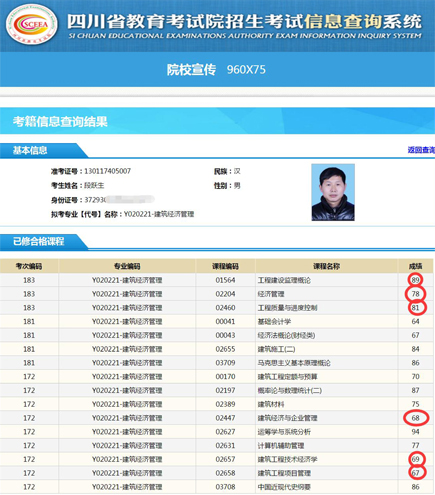Screen dimensions: 435x495
Task: Open the 返回查询 link
Action: [421, 150]
